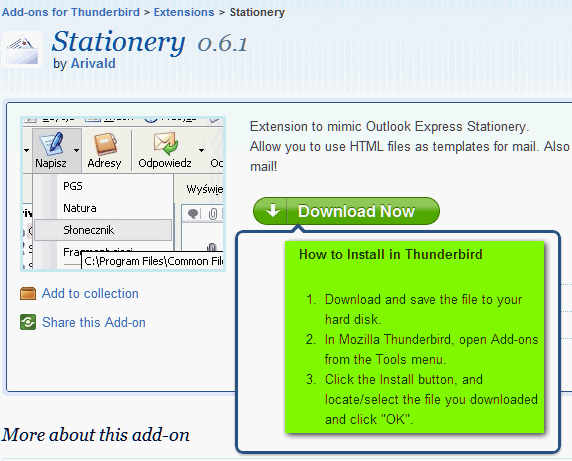The image size is (572, 461).
Task: Click the Stationery envelope add-on icon
Action: pos(22,49)
